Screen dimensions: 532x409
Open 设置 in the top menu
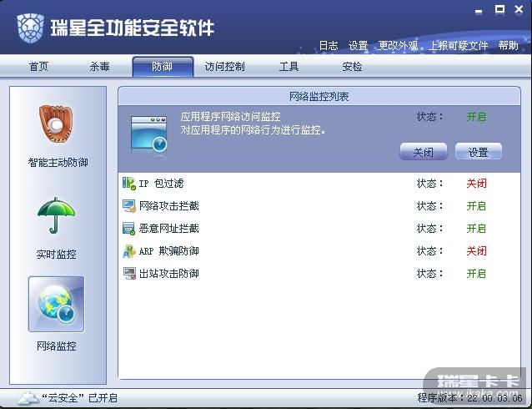359,46
